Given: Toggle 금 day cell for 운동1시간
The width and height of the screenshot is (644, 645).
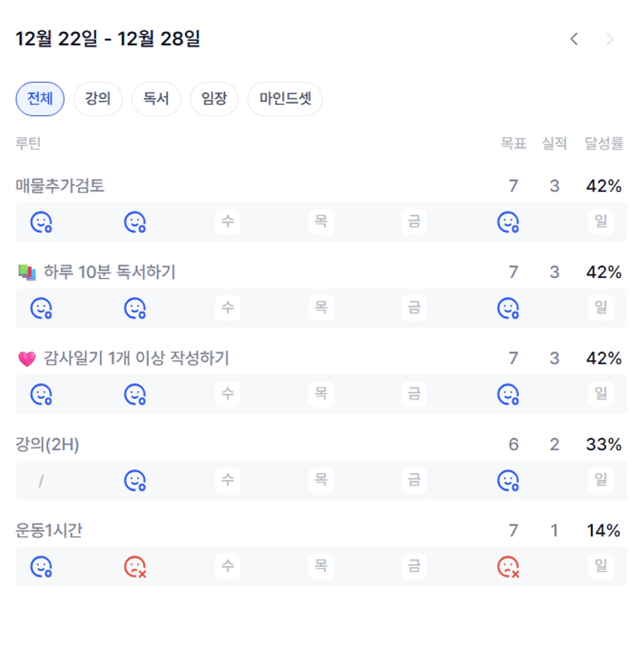Looking at the screenshot, I should [x=414, y=567].
